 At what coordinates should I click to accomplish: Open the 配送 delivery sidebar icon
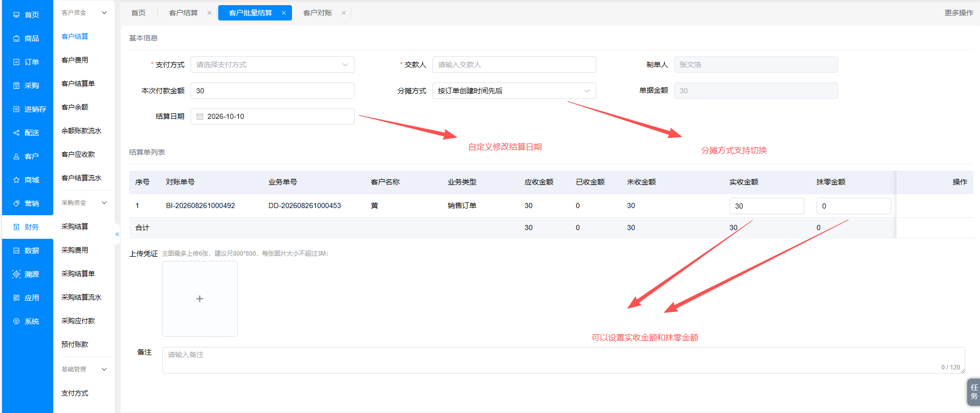click(16, 133)
